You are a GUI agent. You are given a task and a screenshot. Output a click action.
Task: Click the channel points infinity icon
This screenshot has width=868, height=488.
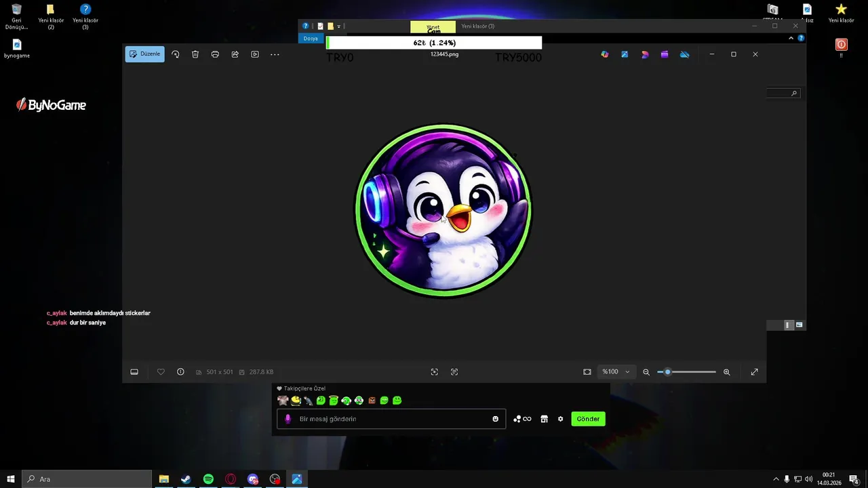522,419
